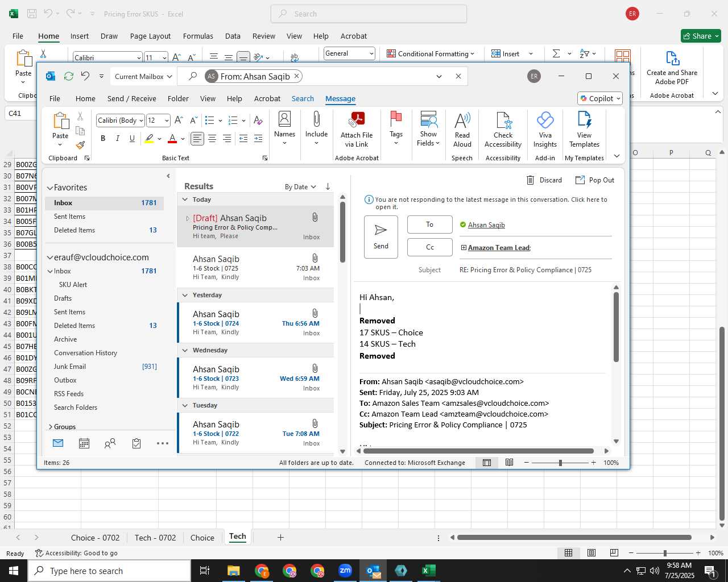This screenshot has width=728, height=582.
Task: Open Show Fields dropdown
Action: (x=429, y=128)
